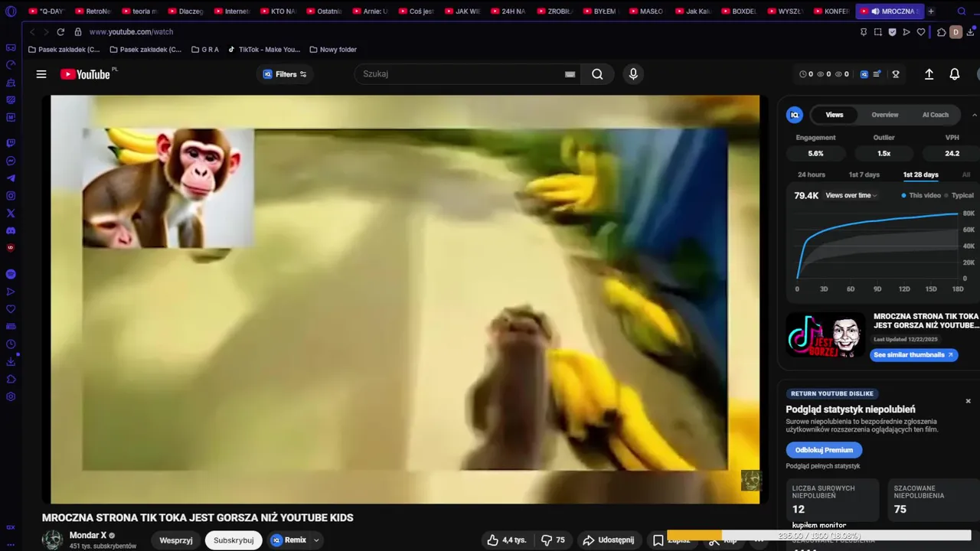Open the IQ Filters dropdown
The width and height of the screenshot is (980, 551).
[284, 74]
